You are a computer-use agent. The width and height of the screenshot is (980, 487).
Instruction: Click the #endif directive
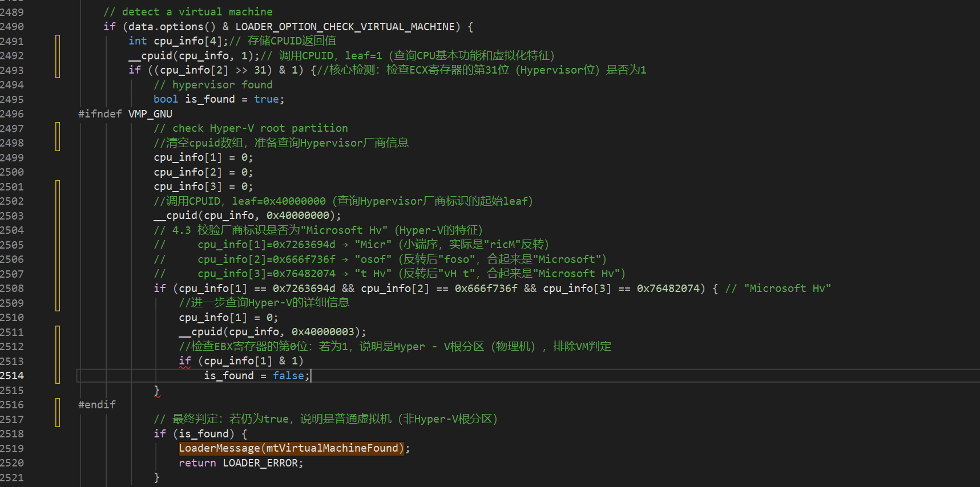(97, 404)
